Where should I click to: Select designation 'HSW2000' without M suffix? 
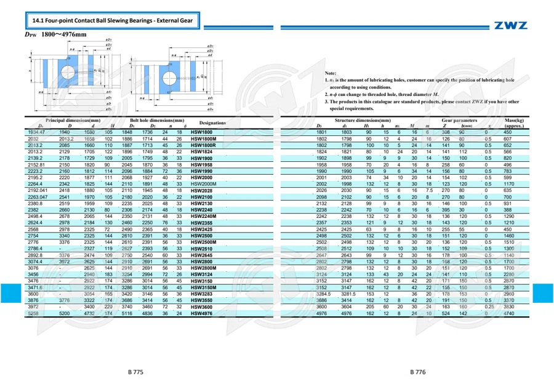coord(201,178)
